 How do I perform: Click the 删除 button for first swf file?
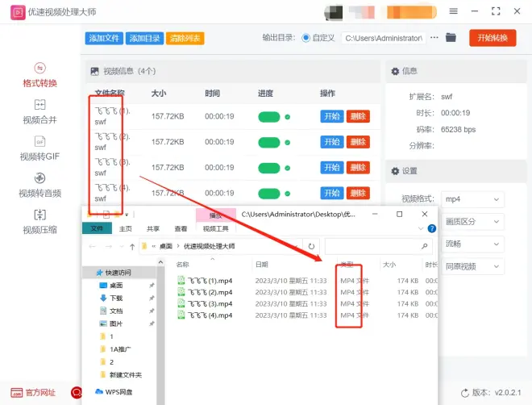(x=358, y=116)
